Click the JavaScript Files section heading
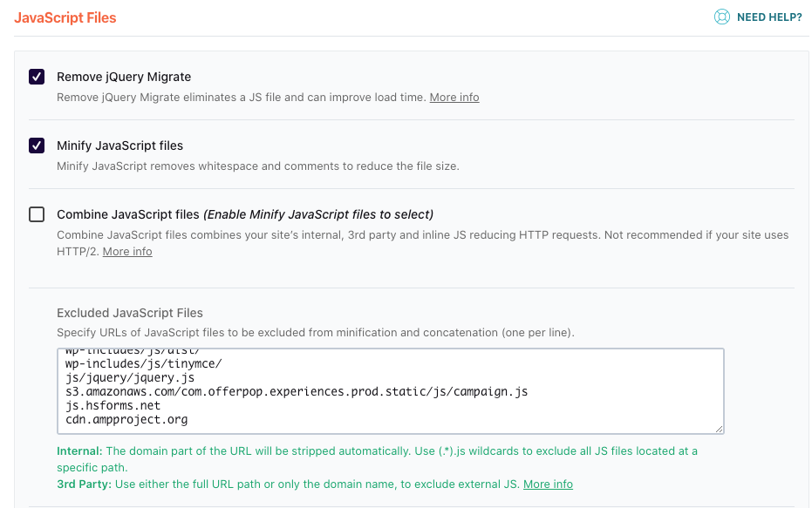 [x=65, y=17]
